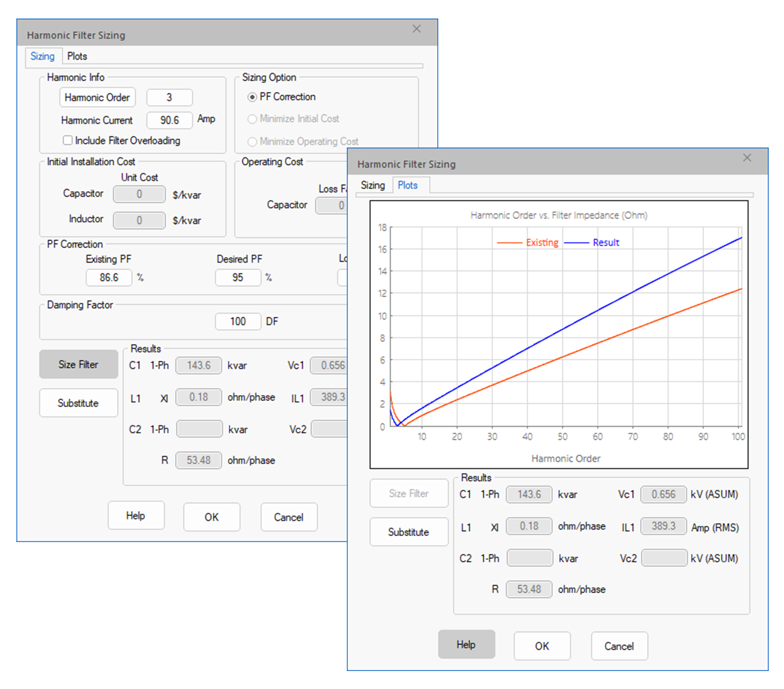Click Substitute in the back dialog
Viewport: 784px width, 689px height.
click(x=78, y=403)
